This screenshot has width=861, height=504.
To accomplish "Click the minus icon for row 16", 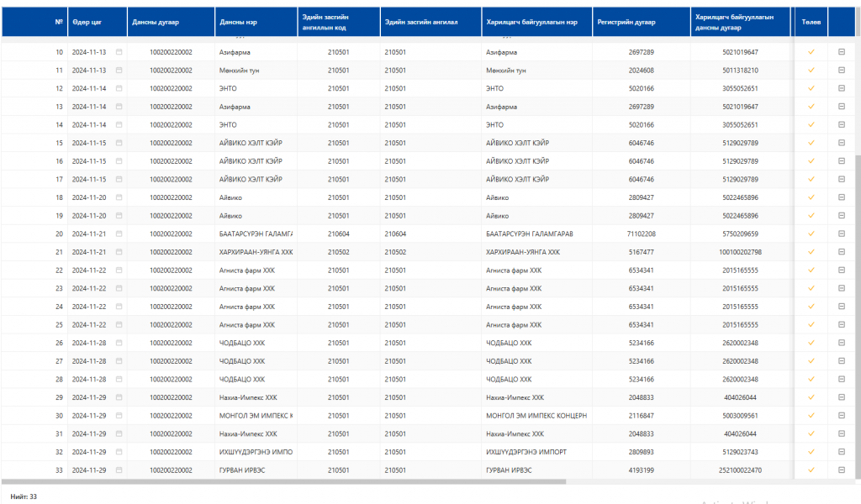I will click(841, 161).
